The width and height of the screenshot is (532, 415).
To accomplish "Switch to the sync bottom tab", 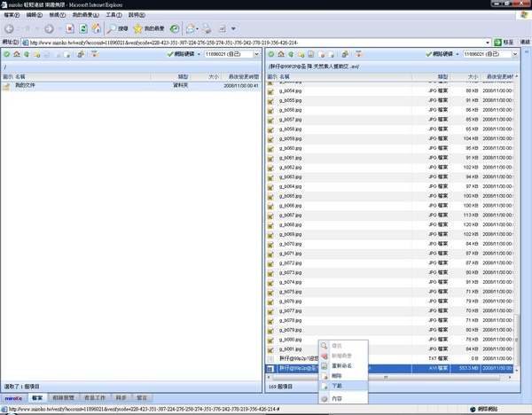I will pyautogui.click(x=121, y=398).
